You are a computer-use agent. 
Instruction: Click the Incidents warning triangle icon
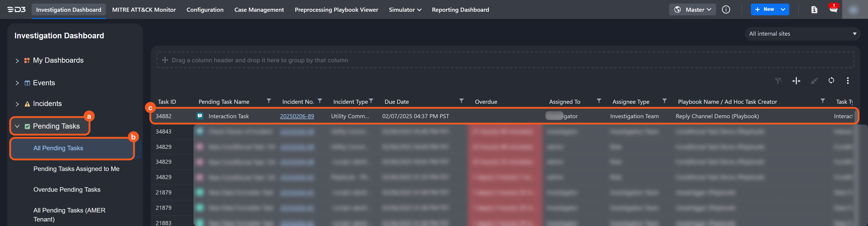click(x=27, y=104)
